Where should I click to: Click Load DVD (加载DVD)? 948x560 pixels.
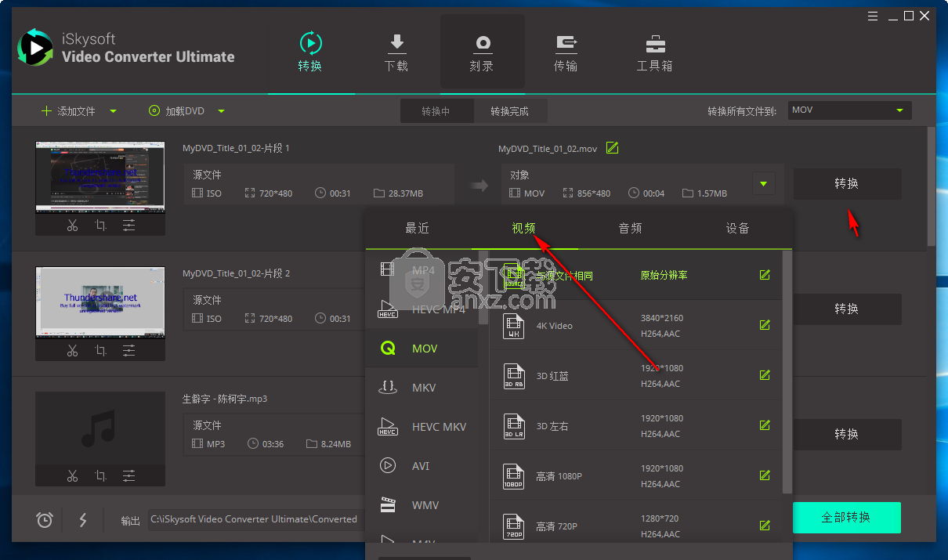(176, 111)
